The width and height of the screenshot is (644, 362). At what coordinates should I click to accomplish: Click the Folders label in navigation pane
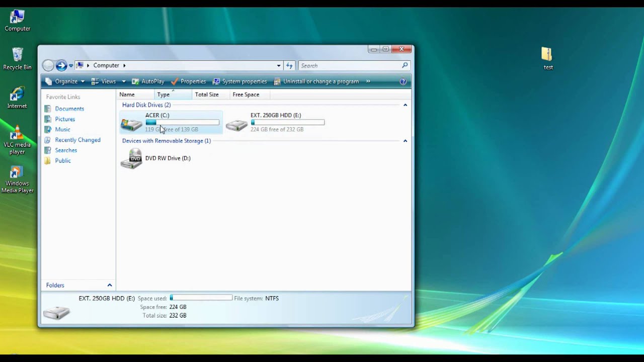point(55,286)
